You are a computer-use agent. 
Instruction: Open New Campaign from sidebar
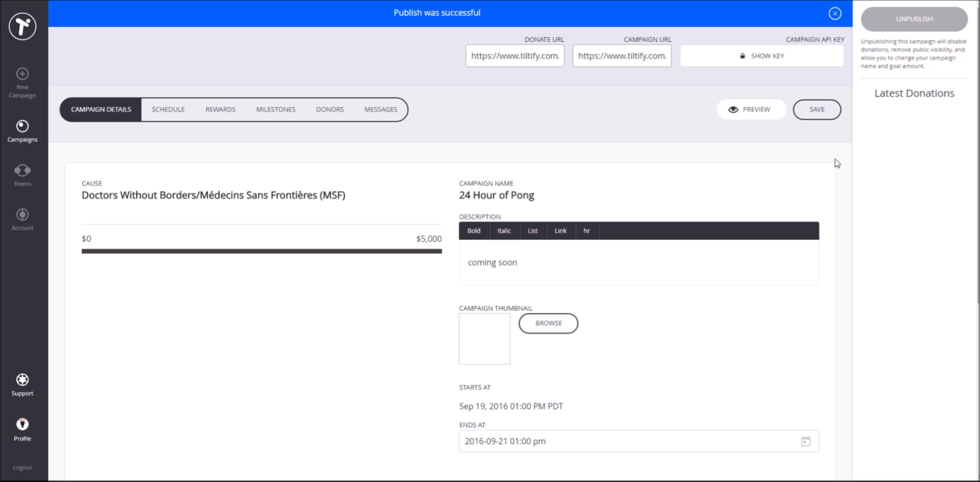pyautogui.click(x=23, y=83)
